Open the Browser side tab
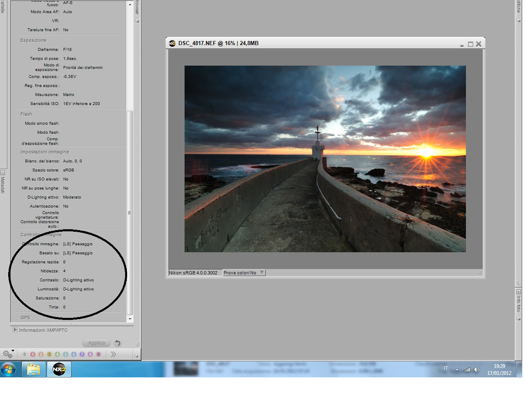This screenshot has width=525, height=420. point(137,7)
